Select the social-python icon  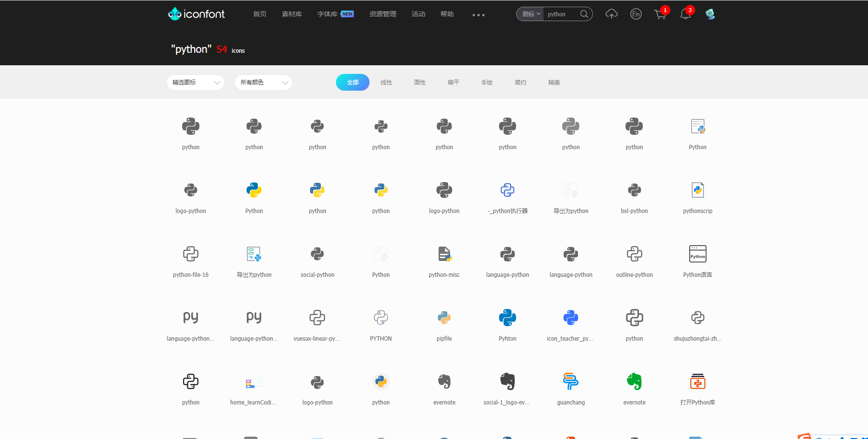(x=317, y=254)
